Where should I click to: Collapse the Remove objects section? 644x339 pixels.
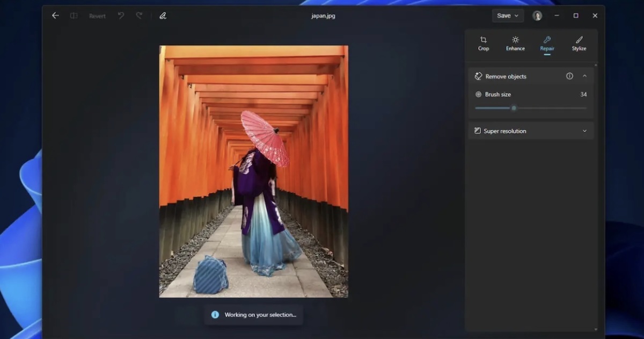pyautogui.click(x=584, y=76)
